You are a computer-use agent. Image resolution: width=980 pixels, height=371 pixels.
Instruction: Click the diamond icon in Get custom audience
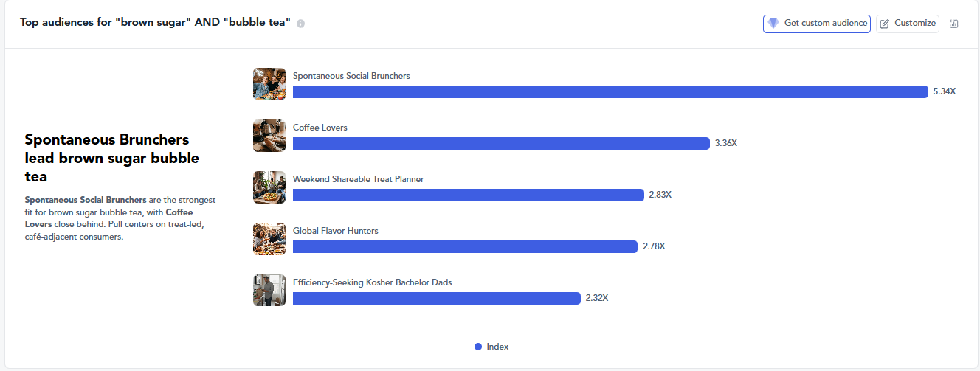(773, 24)
